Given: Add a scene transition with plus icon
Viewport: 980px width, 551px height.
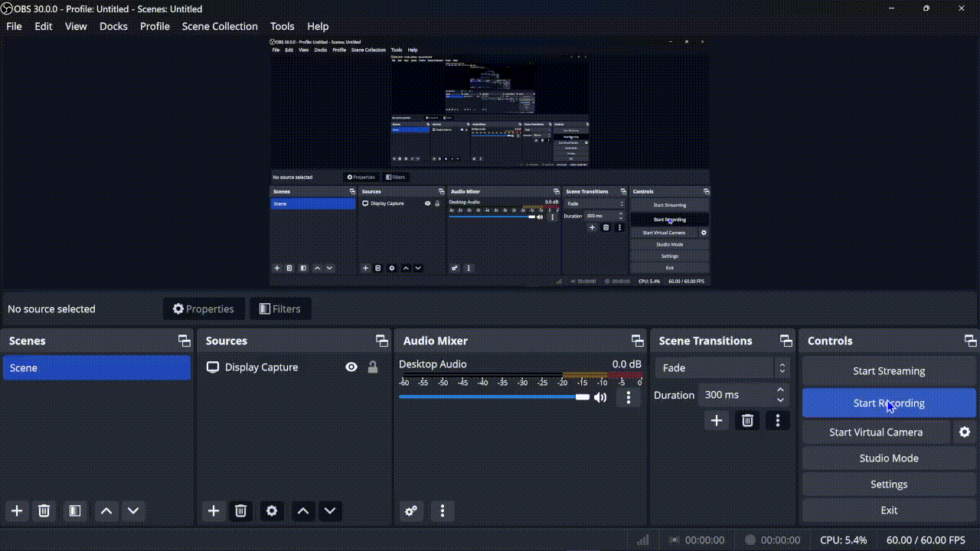Looking at the screenshot, I should coord(717,420).
